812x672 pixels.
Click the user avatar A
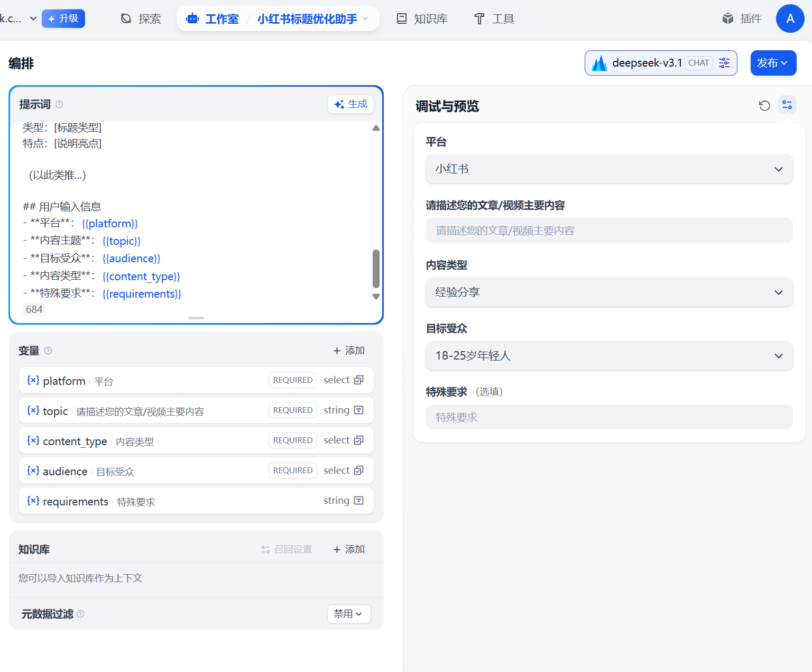[x=790, y=19]
